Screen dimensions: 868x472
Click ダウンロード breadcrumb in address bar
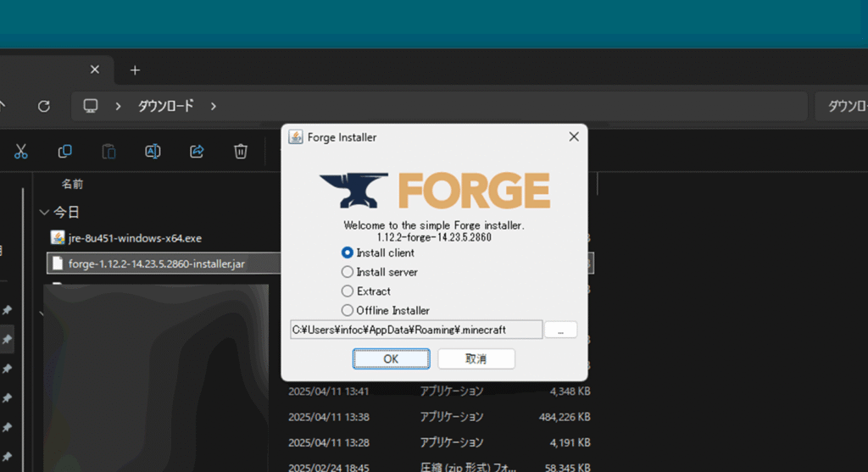pyautogui.click(x=165, y=106)
